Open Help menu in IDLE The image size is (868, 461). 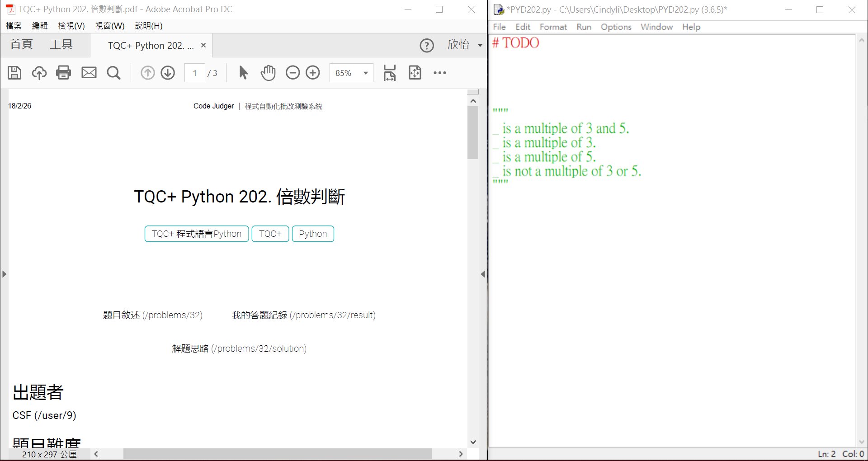(691, 27)
